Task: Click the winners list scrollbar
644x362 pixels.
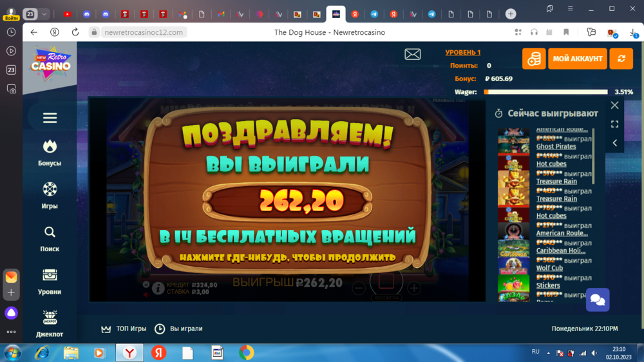Action: [x=594, y=156]
